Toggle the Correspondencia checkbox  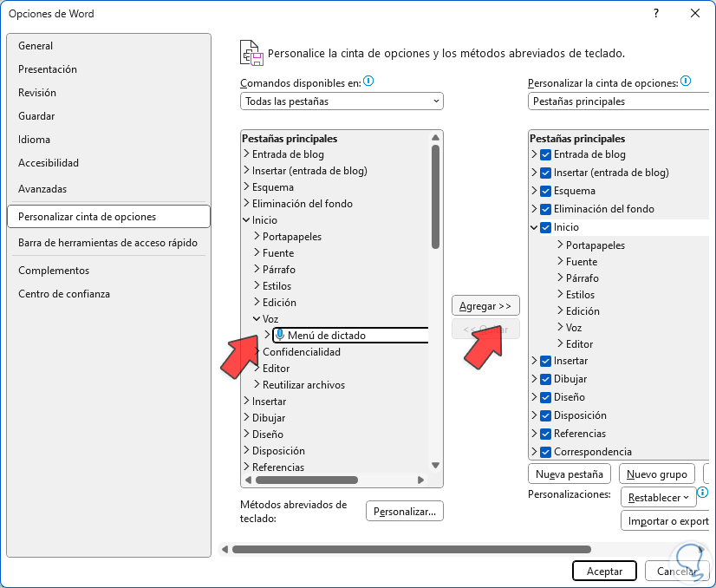[545, 453]
